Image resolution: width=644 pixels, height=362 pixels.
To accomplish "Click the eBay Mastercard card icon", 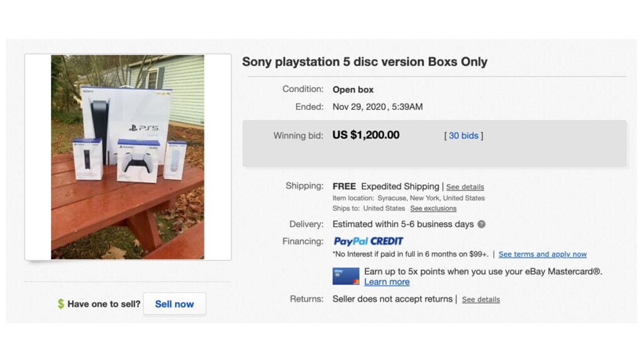I will [x=346, y=277].
